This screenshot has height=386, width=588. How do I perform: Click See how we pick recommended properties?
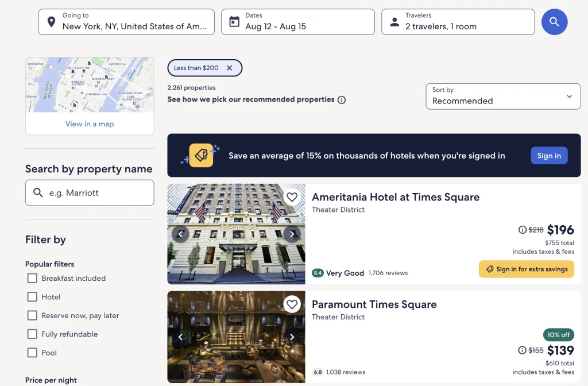[x=251, y=99]
